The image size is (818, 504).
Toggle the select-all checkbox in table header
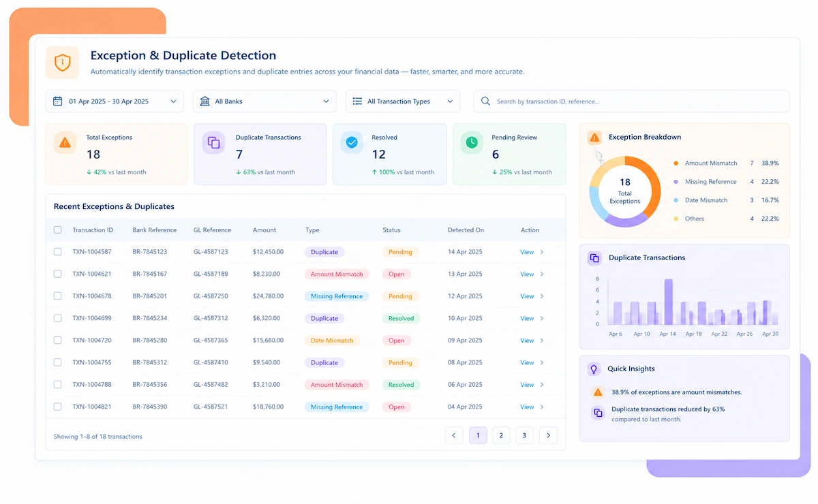coord(58,230)
